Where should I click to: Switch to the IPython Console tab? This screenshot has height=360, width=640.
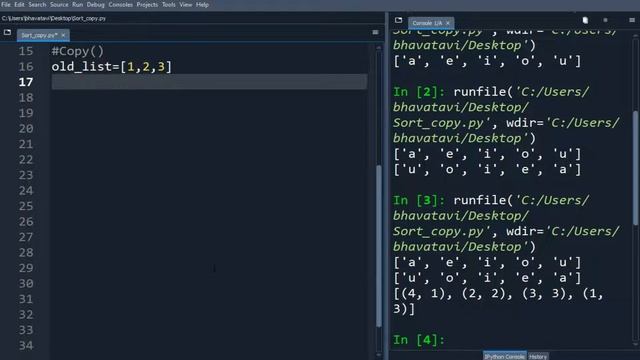[x=504, y=356]
